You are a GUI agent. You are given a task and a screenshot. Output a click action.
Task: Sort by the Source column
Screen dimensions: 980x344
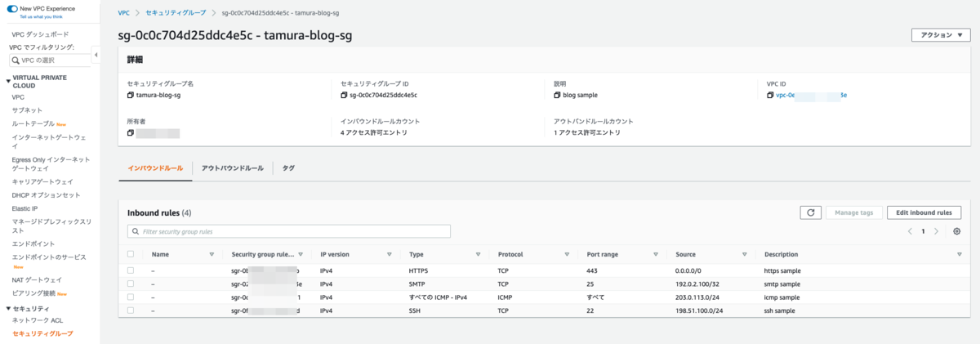tap(744, 255)
